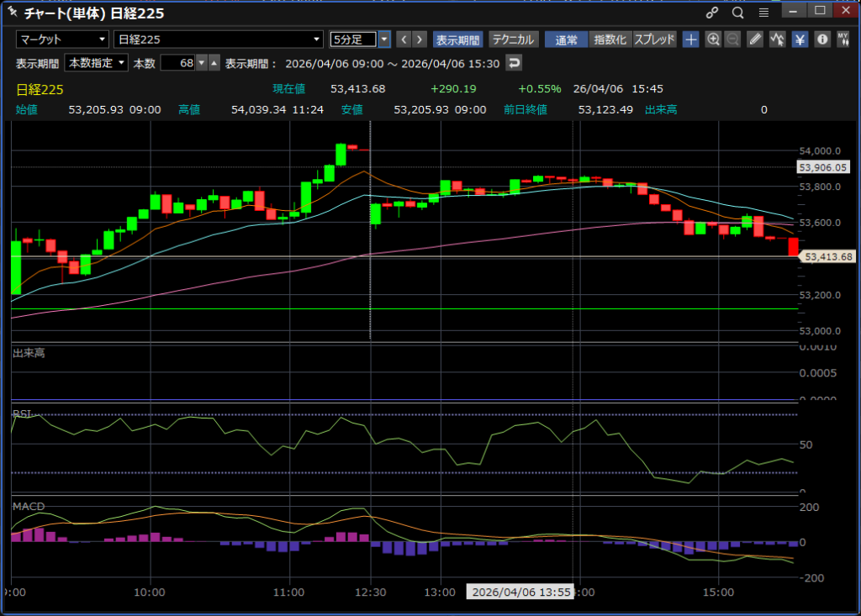Click the yen symbol icon
This screenshot has height=616, width=861.
click(x=800, y=39)
